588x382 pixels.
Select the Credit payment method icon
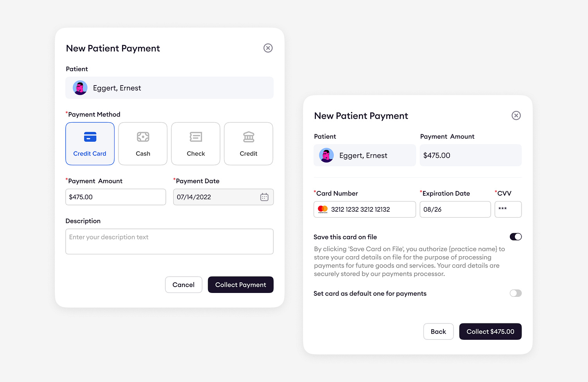248,137
